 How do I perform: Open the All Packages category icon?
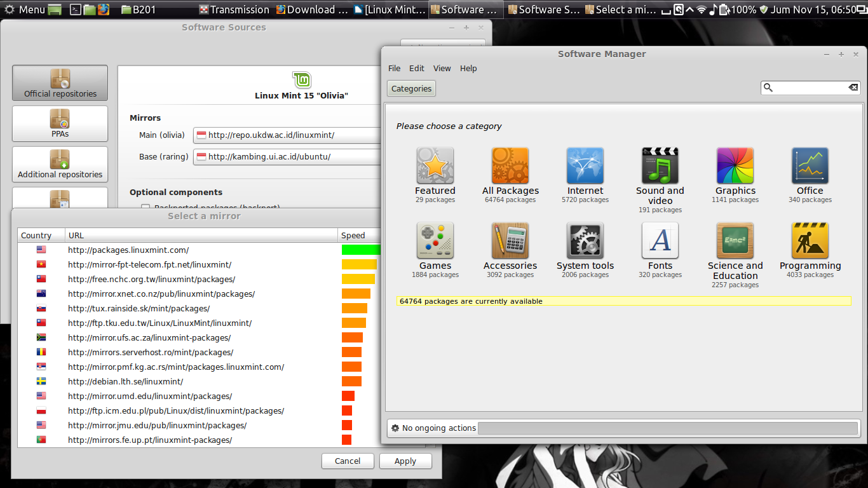click(510, 166)
